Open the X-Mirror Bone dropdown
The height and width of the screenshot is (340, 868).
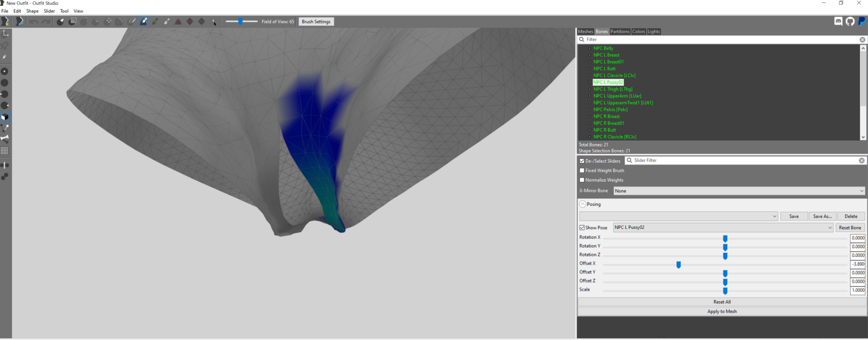739,191
